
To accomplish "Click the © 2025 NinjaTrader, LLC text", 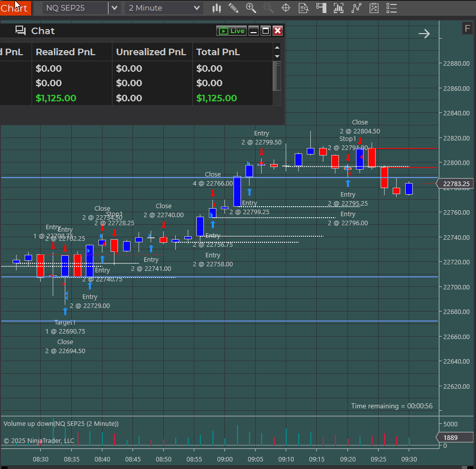I will [39, 440].
